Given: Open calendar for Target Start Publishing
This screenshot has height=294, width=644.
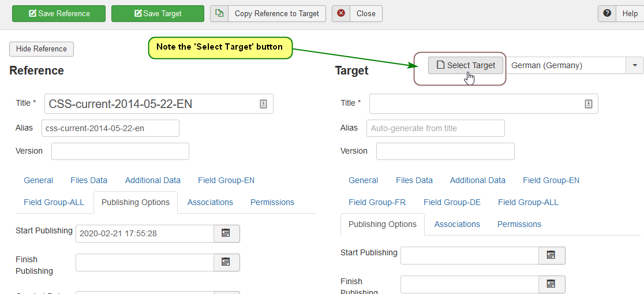Looking at the screenshot, I should pos(552,255).
